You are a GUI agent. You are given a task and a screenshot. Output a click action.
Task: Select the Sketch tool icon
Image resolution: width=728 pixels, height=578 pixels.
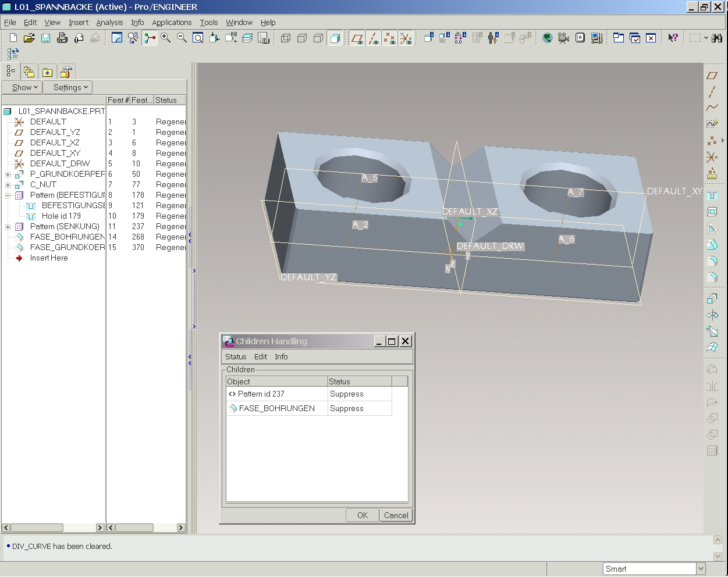coord(712,124)
